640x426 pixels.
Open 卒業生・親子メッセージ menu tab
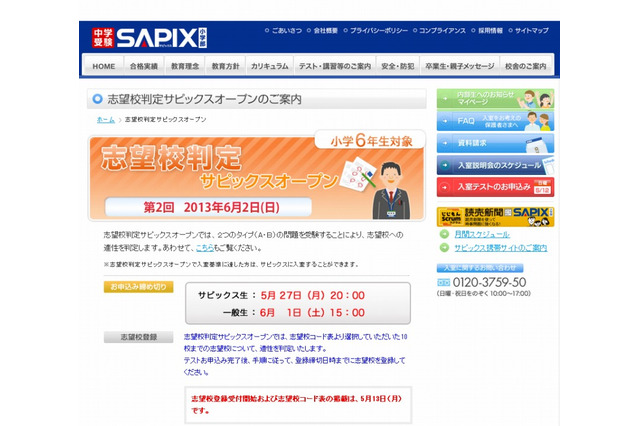(x=460, y=66)
